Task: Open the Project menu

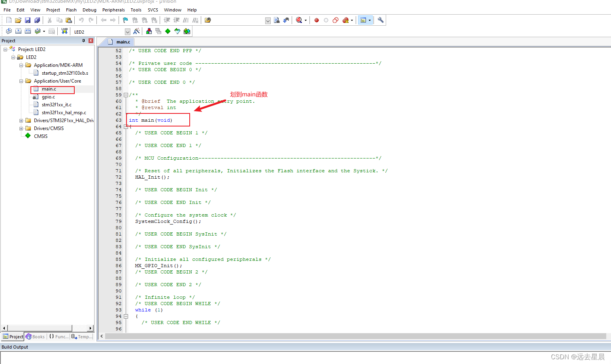Action: point(53,10)
